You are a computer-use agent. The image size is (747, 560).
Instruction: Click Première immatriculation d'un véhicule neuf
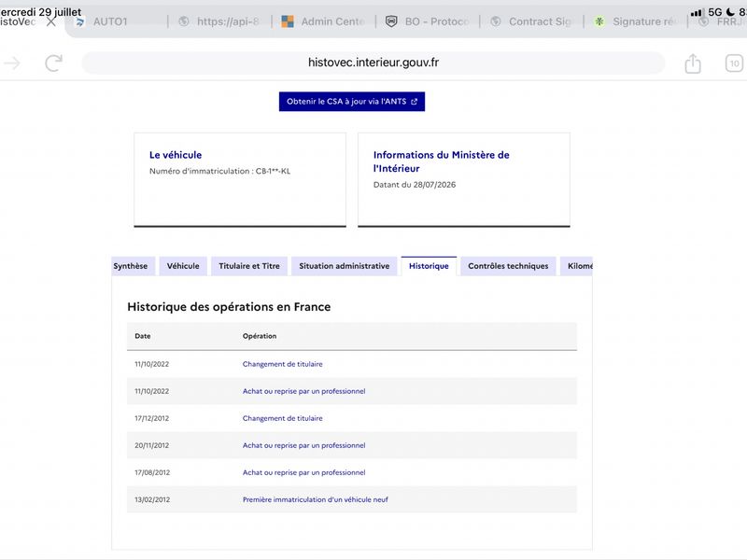(316, 499)
